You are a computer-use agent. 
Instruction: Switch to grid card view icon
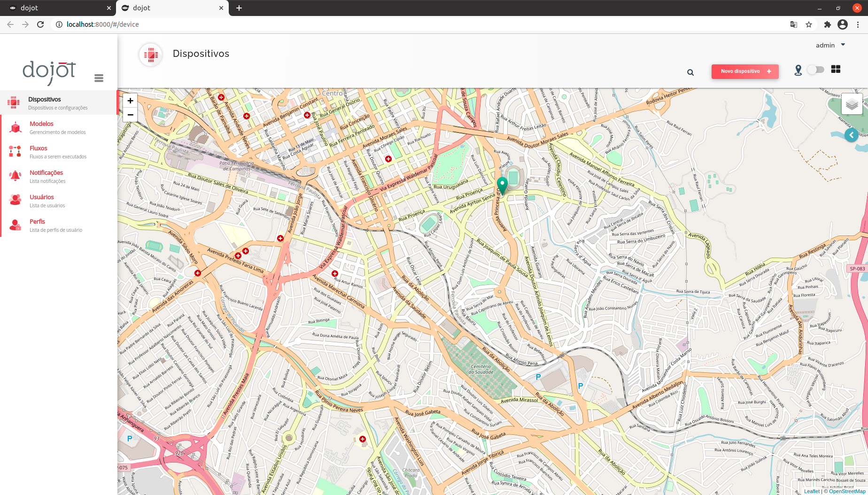836,69
